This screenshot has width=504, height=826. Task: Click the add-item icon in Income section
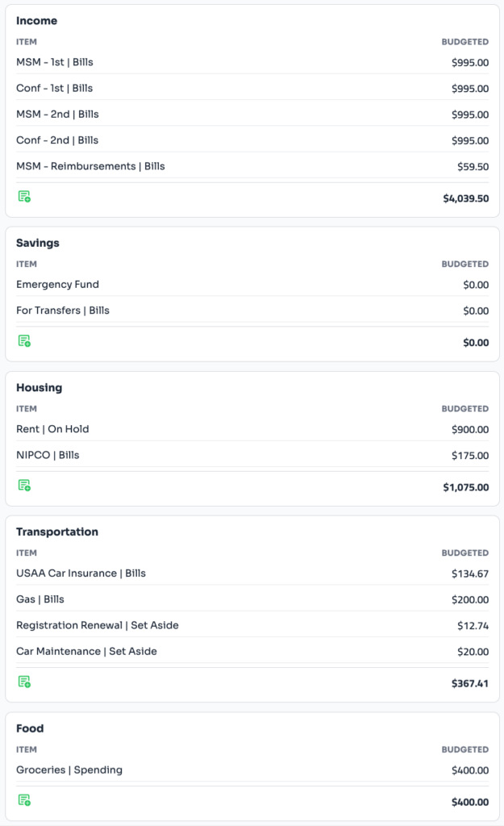coord(24,197)
